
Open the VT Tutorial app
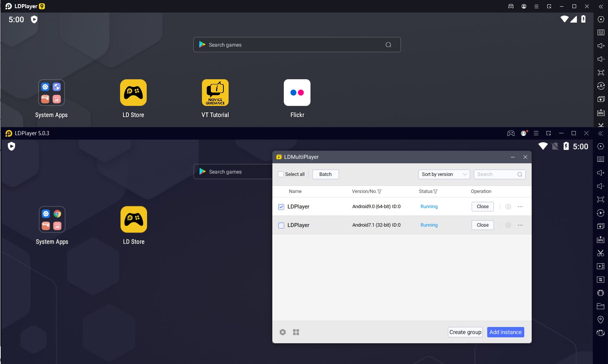(x=215, y=93)
